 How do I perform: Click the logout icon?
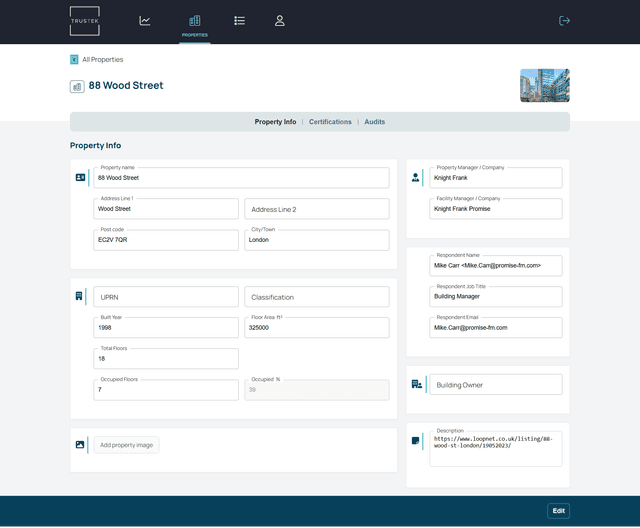[564, 20]
